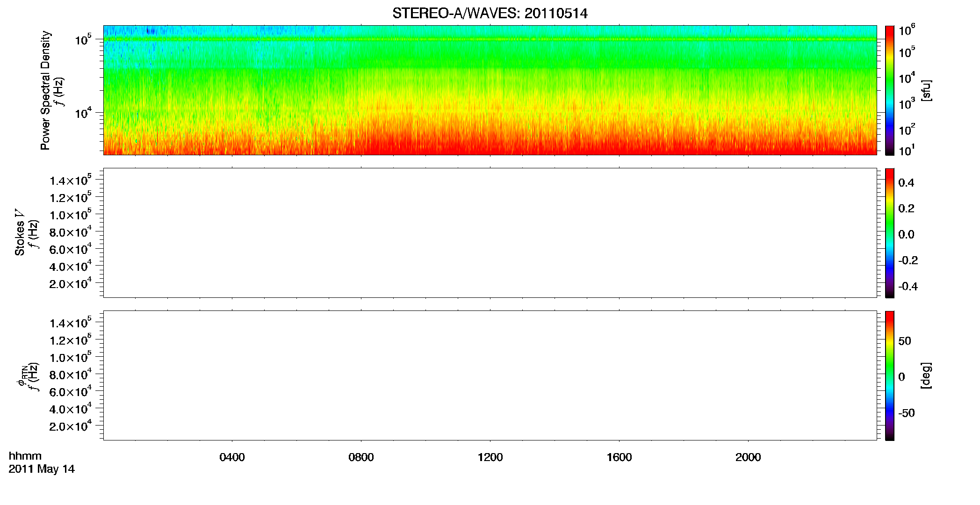Click the 0800 time axis label
Screen dimensions: 980x505
(x=361, y=457)
